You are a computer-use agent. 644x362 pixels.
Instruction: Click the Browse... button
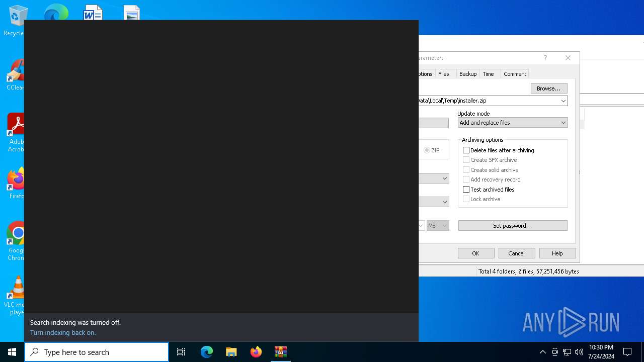[x=549, y=88]
